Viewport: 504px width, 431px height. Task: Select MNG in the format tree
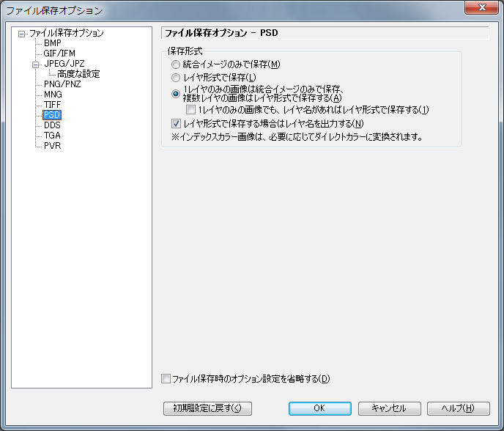(x=53, y=95)
